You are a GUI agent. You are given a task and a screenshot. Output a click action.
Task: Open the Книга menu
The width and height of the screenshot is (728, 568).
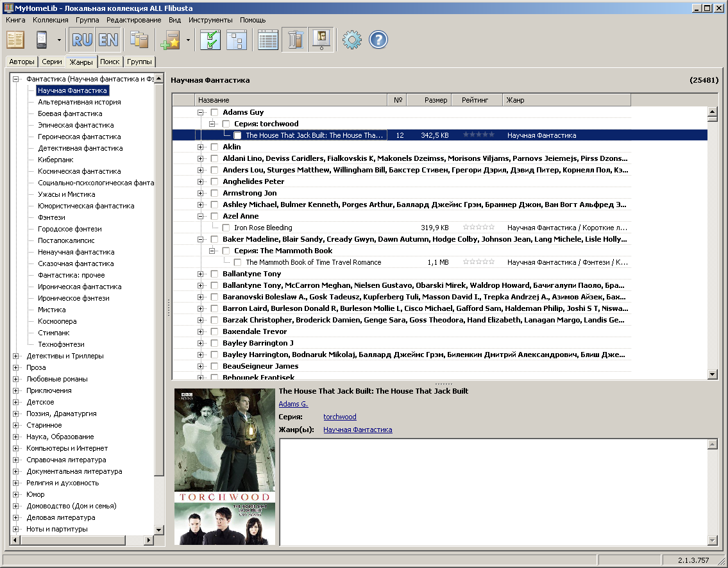(15, 20)
